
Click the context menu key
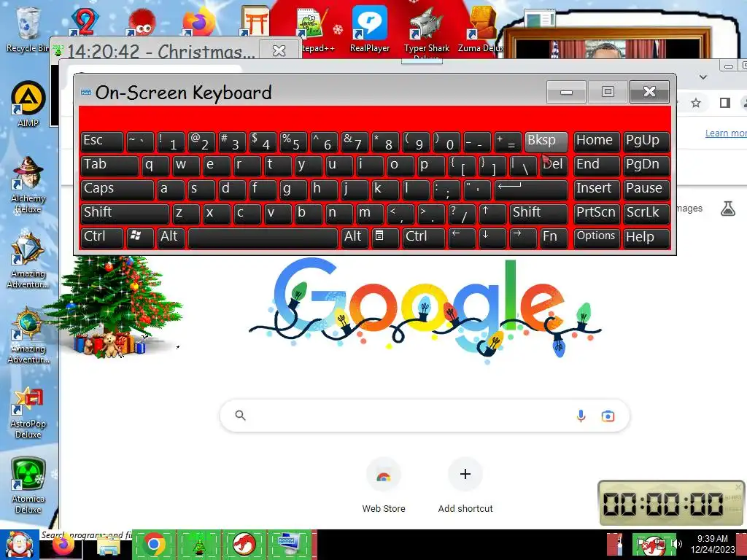tap(385, 237)
